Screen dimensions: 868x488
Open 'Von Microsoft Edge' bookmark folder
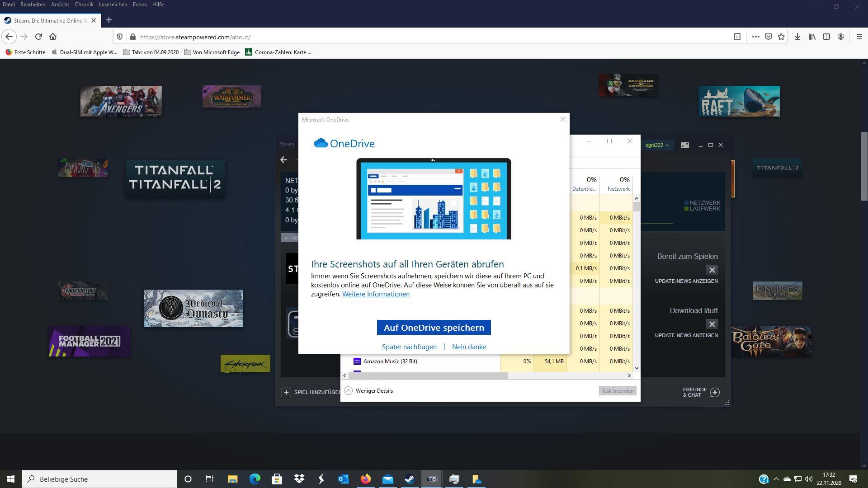click(212, 52)
